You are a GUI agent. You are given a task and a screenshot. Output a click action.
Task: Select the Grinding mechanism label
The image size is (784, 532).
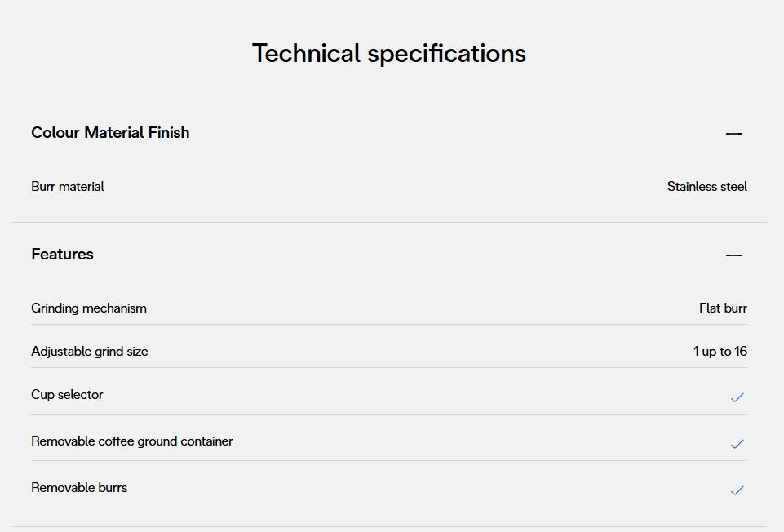[x=89, y=308]
